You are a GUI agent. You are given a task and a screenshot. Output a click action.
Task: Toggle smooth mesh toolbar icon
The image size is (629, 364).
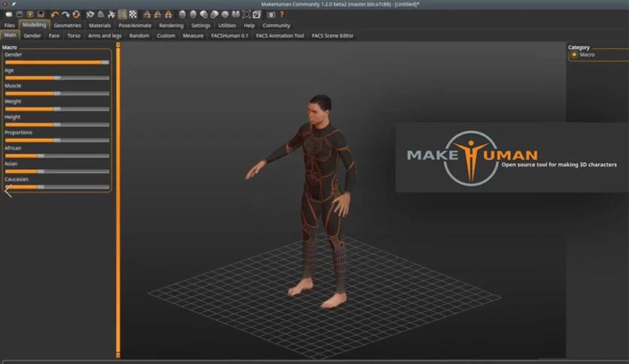[90, 14]
